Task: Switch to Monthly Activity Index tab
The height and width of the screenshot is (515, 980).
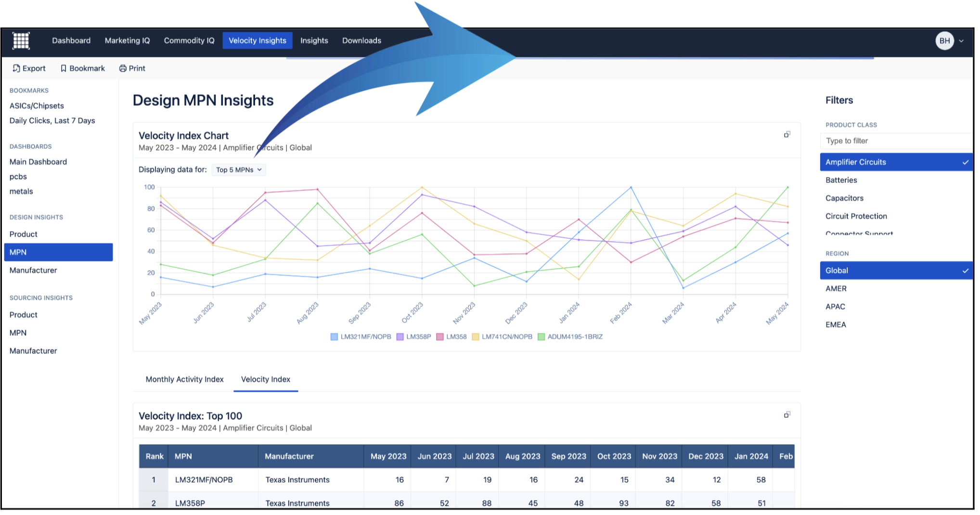Action: (x=184, y=379)
